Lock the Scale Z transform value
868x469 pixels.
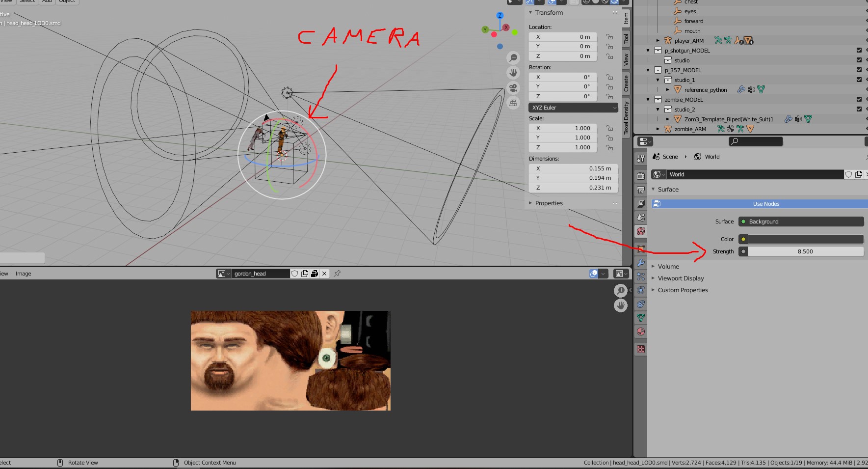coord(609,147)
